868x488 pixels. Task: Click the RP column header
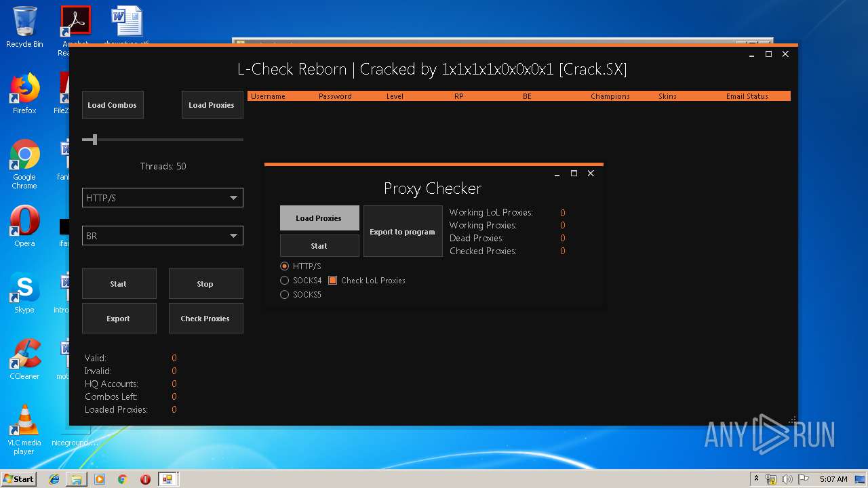(459, 96)
